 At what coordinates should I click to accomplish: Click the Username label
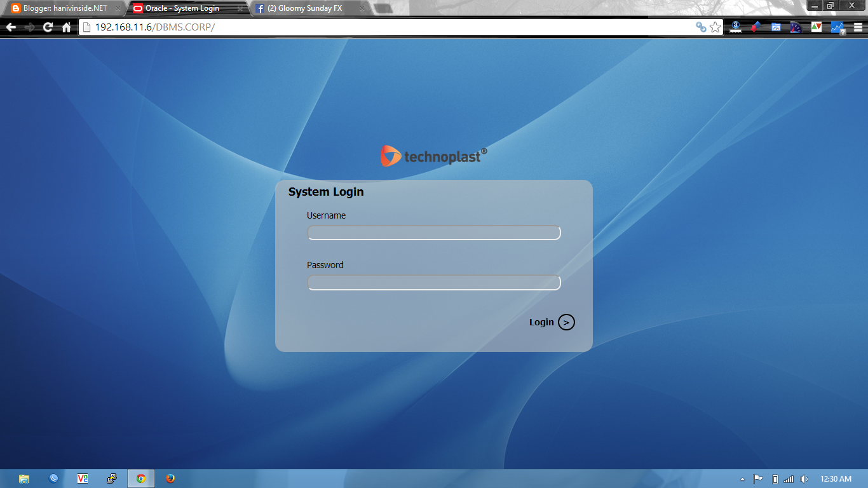click(x=326, y=215)
